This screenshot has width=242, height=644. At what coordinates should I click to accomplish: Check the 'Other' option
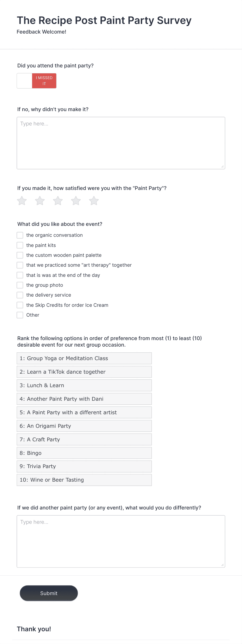click(x=20, y=315)
